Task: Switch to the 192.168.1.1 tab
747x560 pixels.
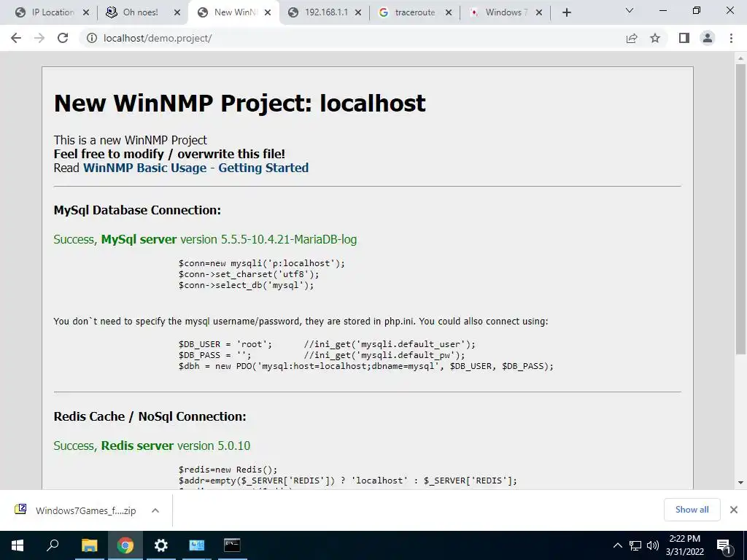Action: click(x=324, y=12)
